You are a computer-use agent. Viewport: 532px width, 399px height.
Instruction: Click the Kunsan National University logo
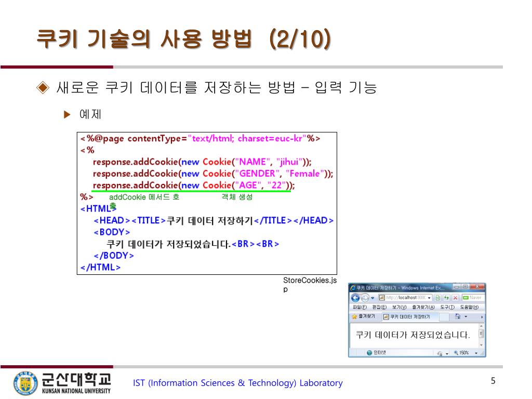point(62,383)
